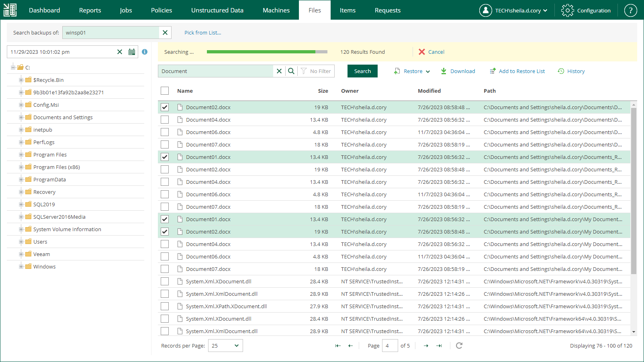
Task: Click the magnifier icon in search field
Action: click(291, 71)
